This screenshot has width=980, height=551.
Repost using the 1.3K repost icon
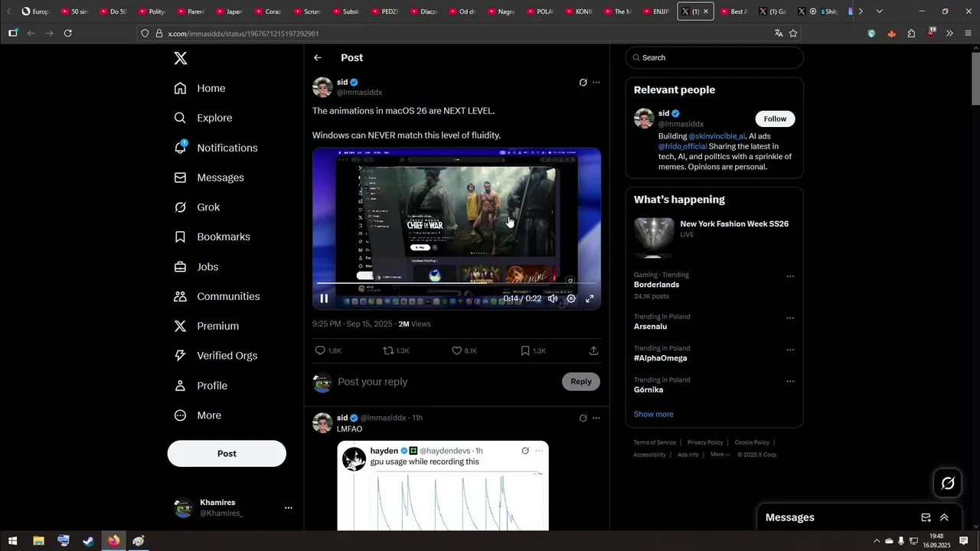pos(396,350)
